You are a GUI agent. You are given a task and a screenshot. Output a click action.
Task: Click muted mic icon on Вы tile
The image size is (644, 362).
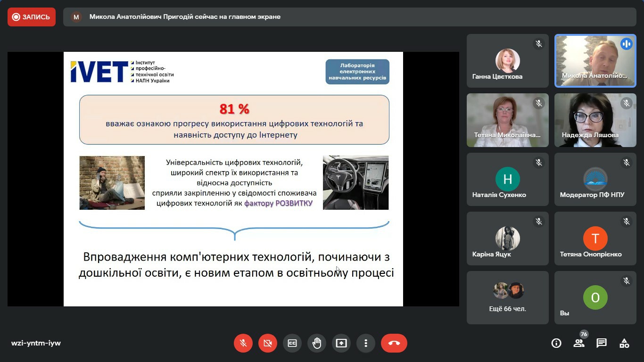coord(627,281)
